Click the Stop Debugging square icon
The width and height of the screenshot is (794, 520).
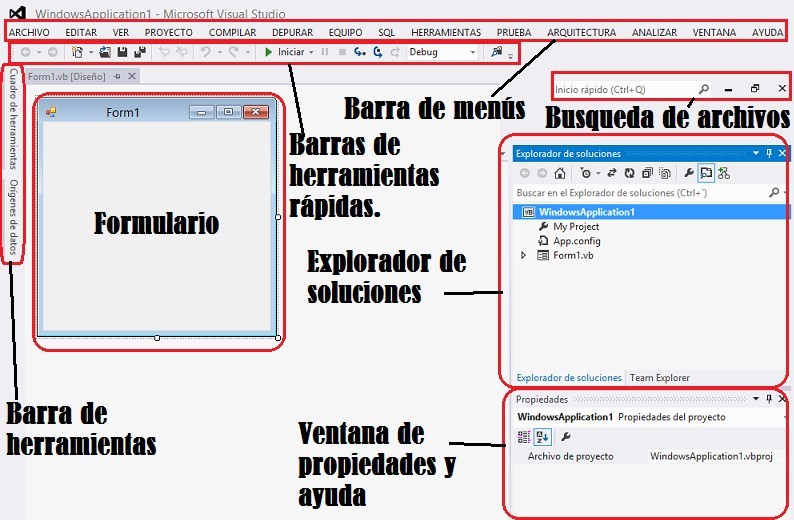pos(342,52)
